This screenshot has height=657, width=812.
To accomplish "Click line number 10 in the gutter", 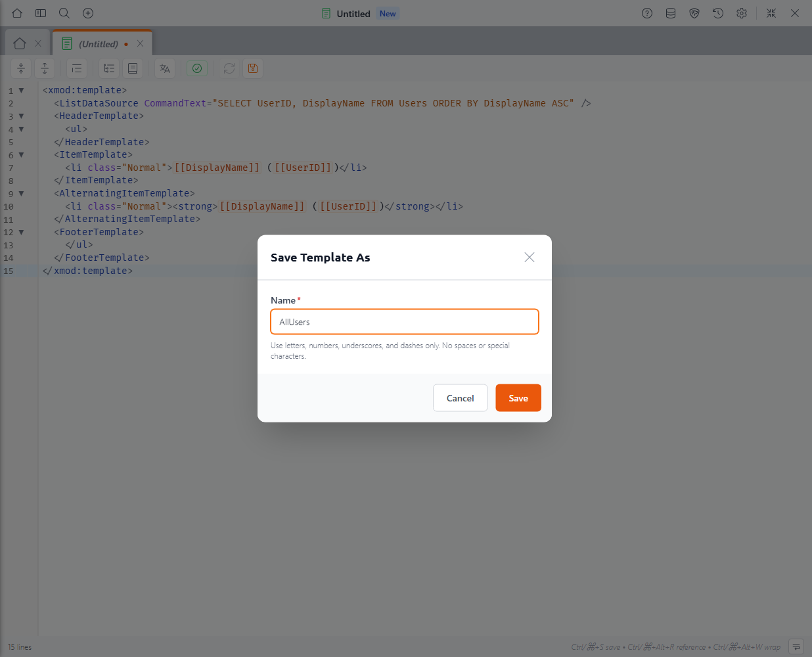I will click(9, 207).
